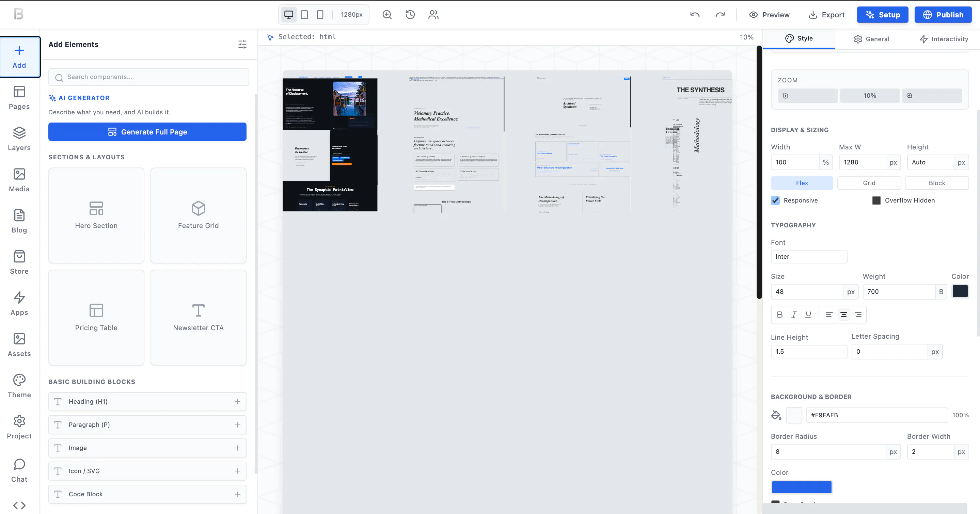This screenshot has width=980, height=514.
Task: Open the Pages sidebar panel
Action: pyautogui.click(x=19, y=98)
